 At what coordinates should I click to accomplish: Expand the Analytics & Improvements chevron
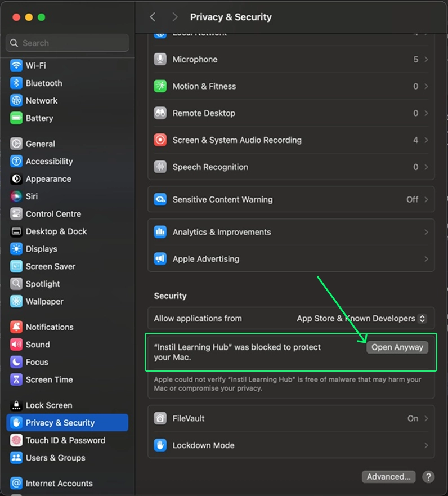(x=426, y=232)
